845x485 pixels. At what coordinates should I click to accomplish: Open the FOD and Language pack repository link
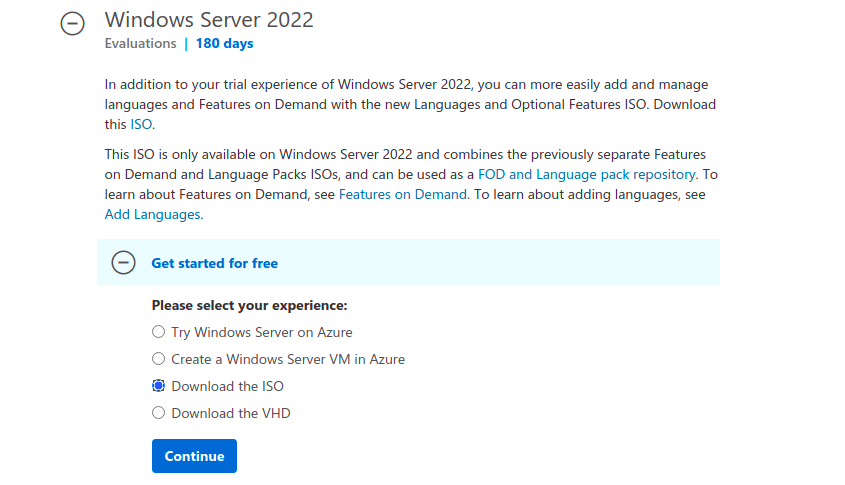[x=587, y=174]
